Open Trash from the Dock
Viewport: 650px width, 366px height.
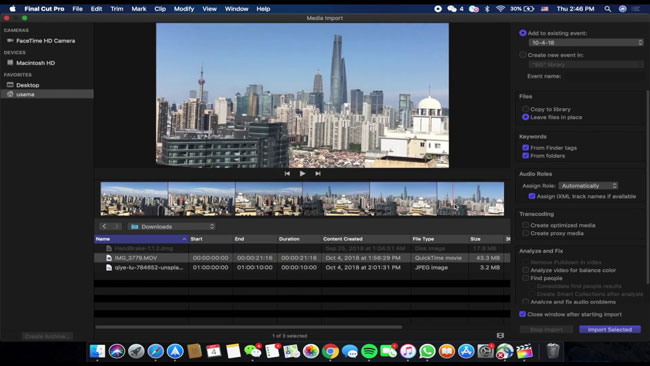click(x=553, y=351)
